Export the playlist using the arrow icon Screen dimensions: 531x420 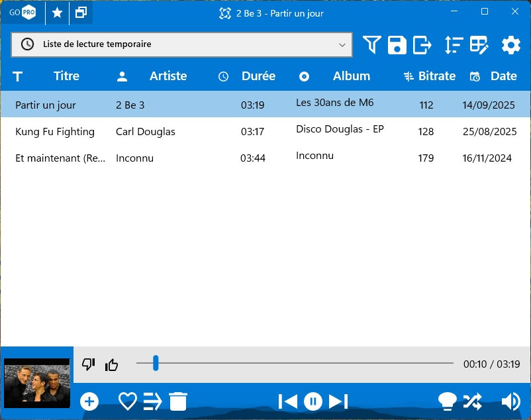422,44
